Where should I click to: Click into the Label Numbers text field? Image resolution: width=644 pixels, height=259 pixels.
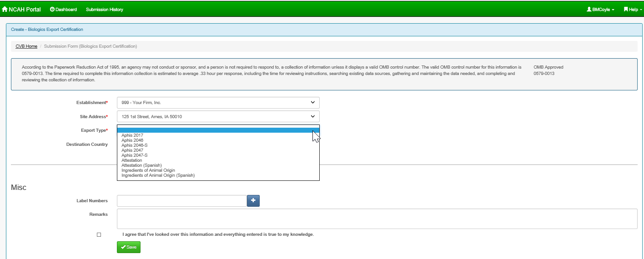(181, 201)
